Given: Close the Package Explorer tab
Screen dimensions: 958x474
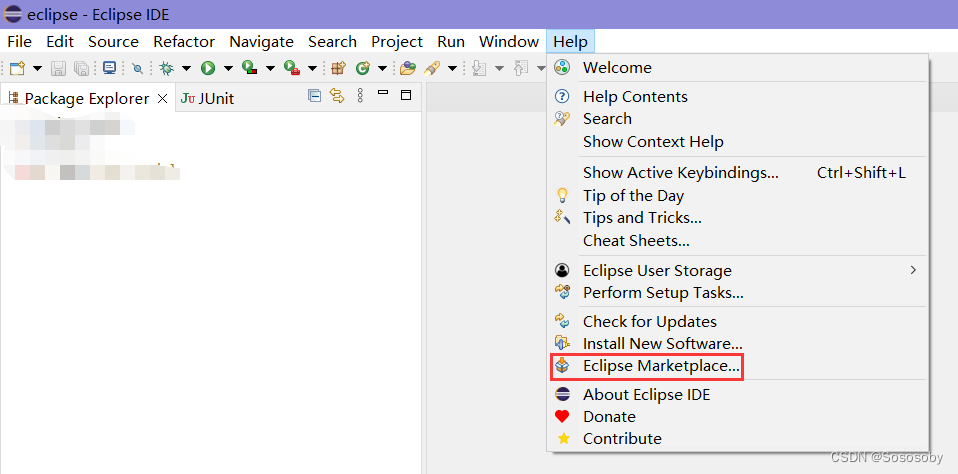Looking at the screenshot, I should (163, 98).
